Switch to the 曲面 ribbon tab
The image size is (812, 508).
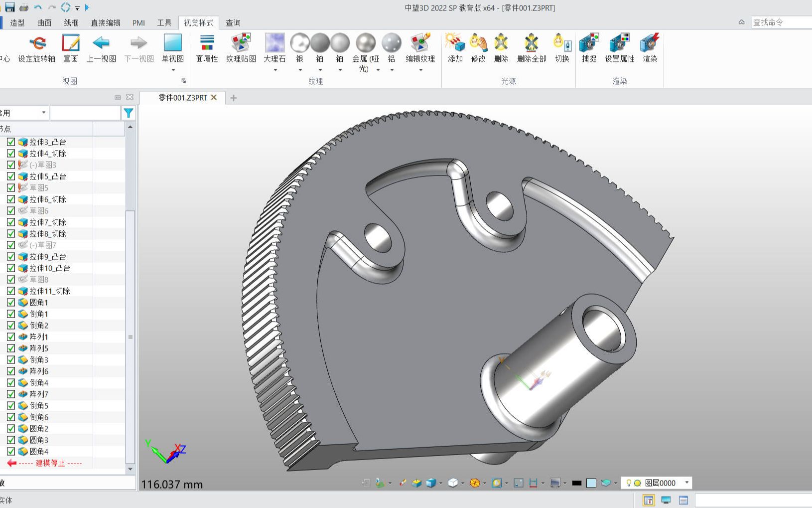(44, 22)
